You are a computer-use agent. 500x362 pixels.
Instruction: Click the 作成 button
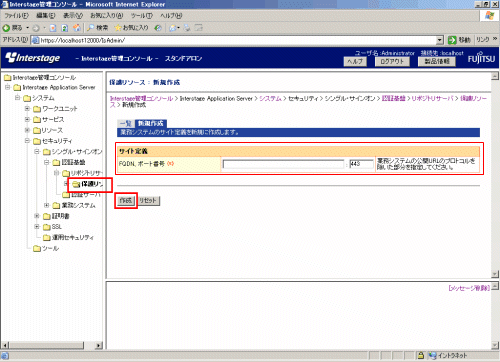point(126,201)
